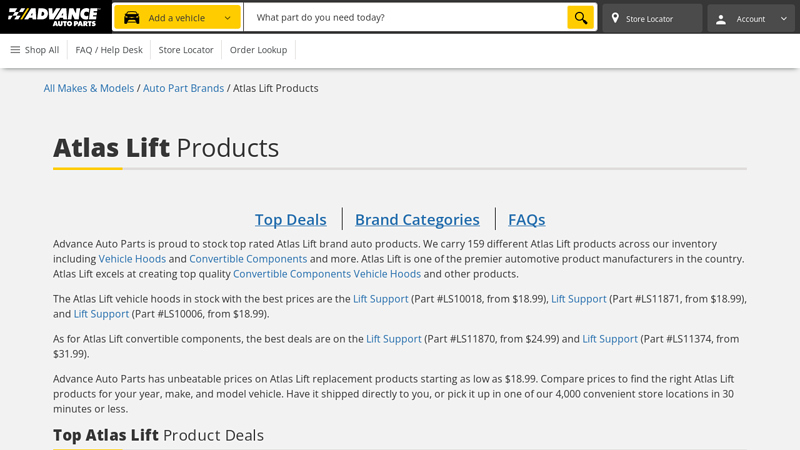800x450 pixels.
Task: Click the Store Locator map pin icon
Action: tap(615, 18)
